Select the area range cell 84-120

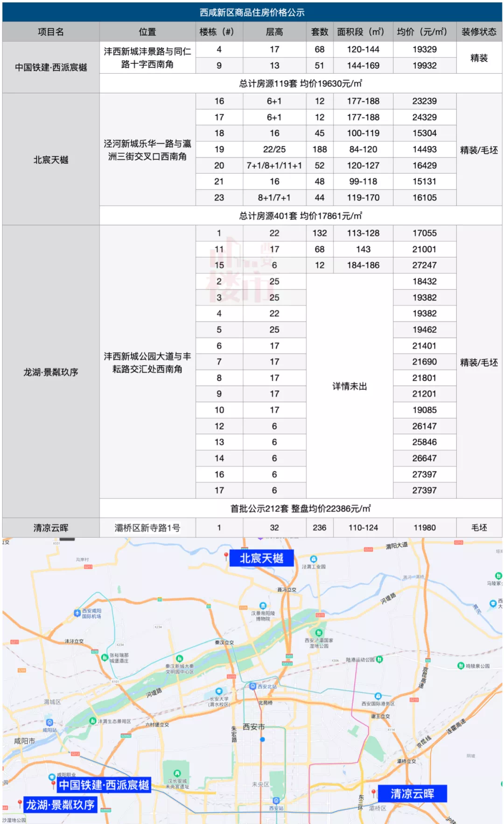point(363,149)
